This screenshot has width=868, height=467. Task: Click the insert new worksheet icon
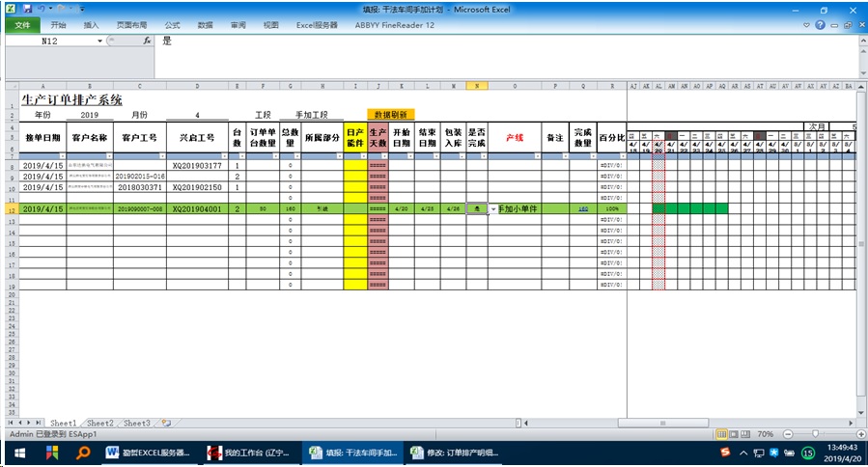[x=166, y=423]
